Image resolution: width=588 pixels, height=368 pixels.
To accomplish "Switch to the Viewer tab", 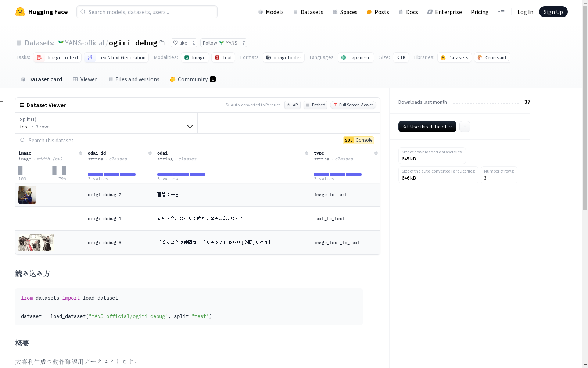I will click(85, 79).
